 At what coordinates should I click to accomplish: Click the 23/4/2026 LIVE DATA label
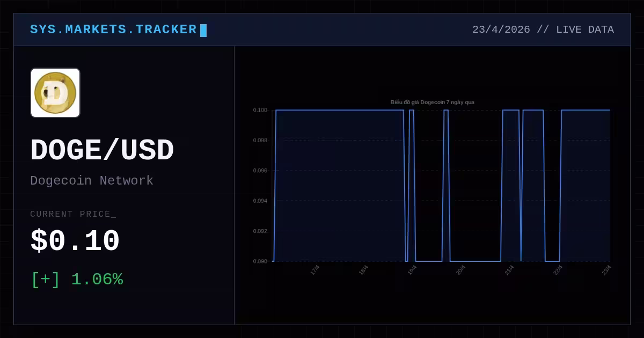coord(543,30)
